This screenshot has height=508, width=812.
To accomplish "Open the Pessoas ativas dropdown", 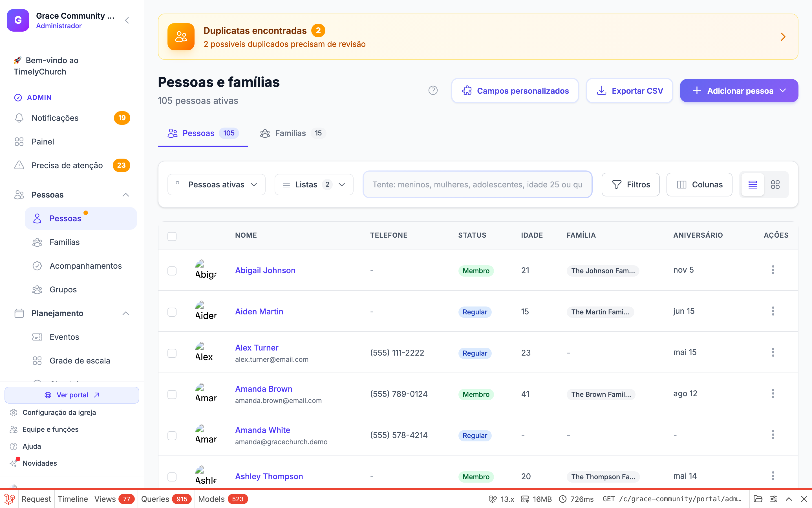I will tap(217, 185).
